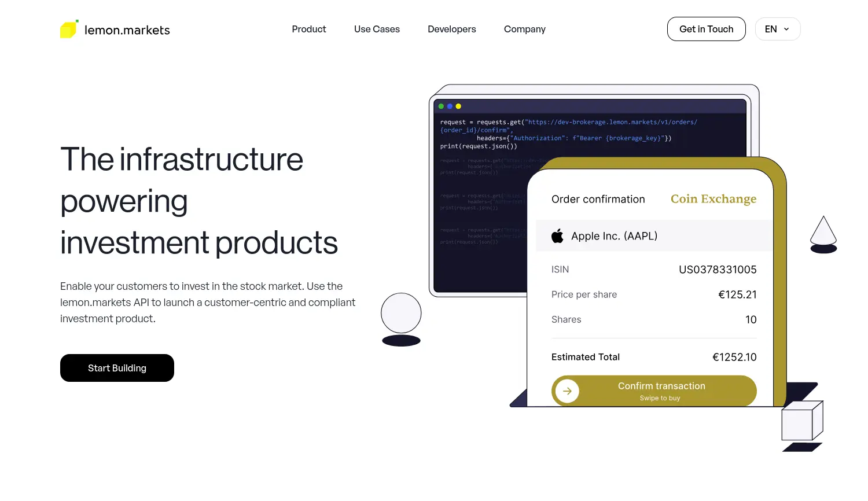Open the EN language dropdown

(x=777, y=29)
